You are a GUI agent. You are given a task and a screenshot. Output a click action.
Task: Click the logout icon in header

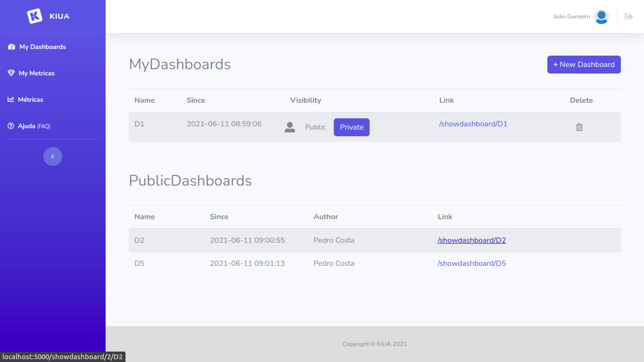(x=628, y=16)
